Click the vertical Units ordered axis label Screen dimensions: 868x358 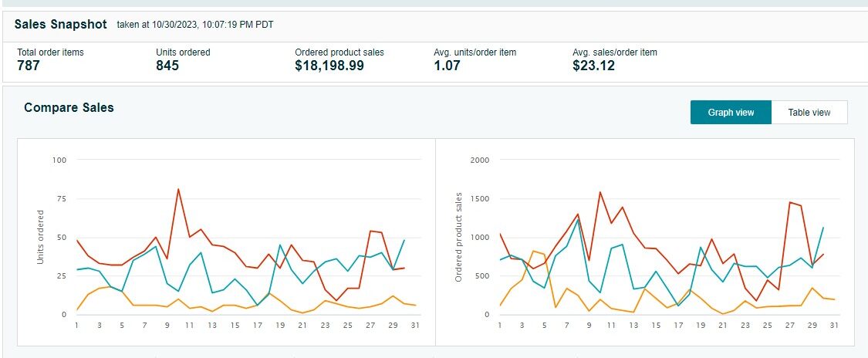point(40,238)
